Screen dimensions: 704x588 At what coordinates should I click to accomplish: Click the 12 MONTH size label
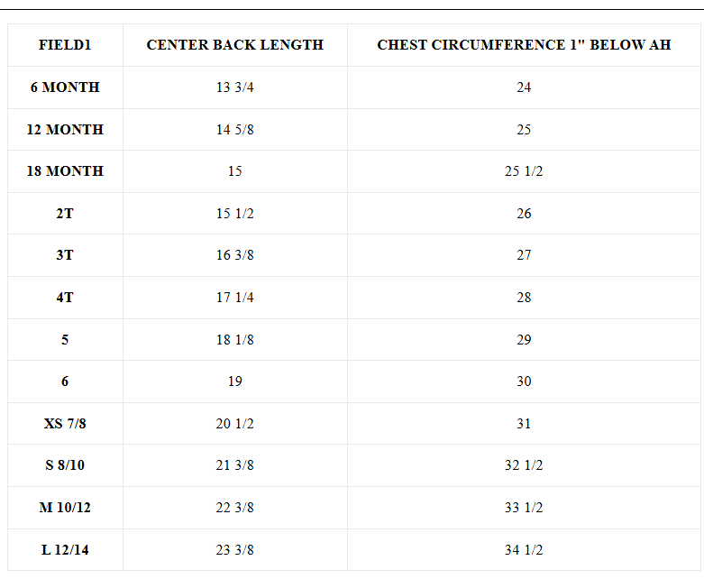pyautogui.click(x=65, y=129)
